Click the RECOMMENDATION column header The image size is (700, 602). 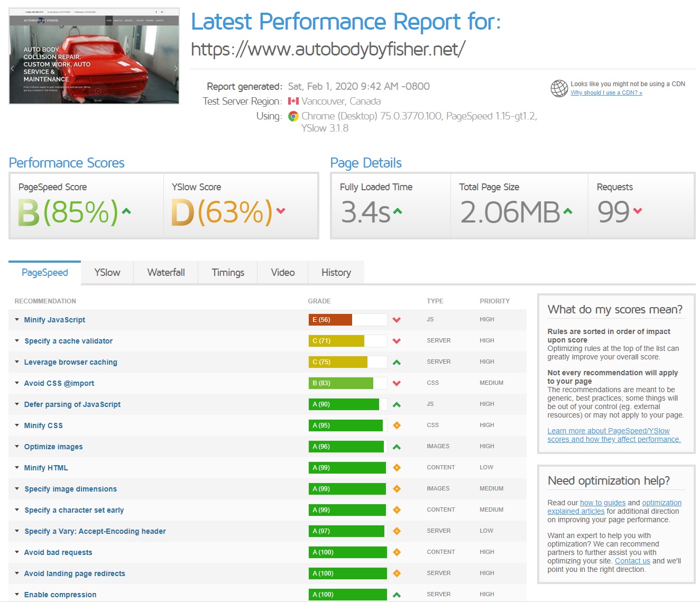[45, 301]
